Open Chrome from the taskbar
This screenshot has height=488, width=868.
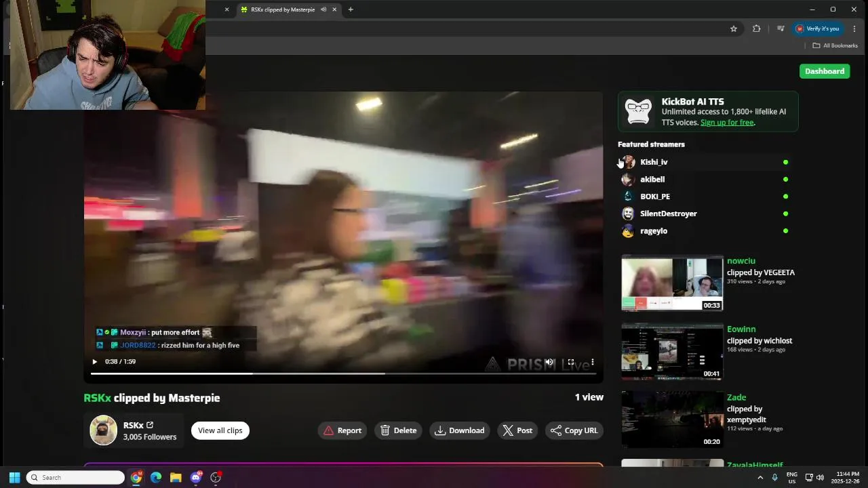click(136, 477)
